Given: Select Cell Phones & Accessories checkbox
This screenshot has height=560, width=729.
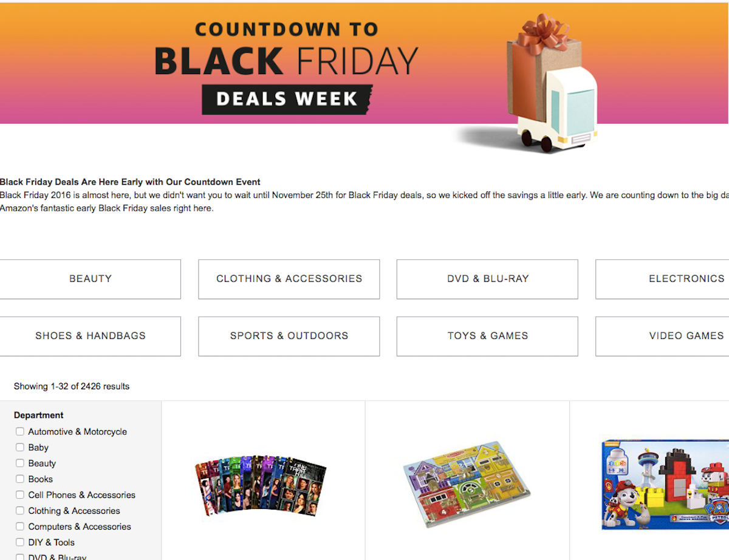Looking at the screenshot, I should [x=20, y=494].
